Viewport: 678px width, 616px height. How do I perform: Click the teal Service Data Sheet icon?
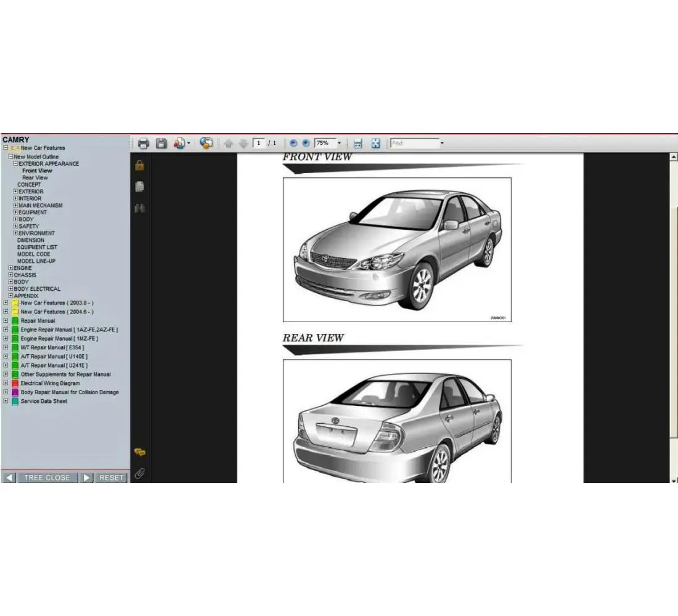[15, 402]
